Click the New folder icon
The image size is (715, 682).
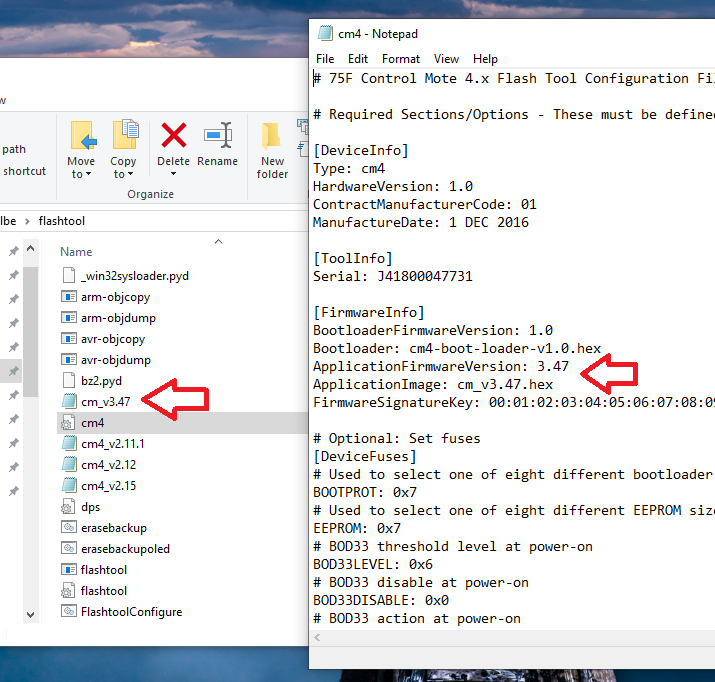[x=271, y=136]
